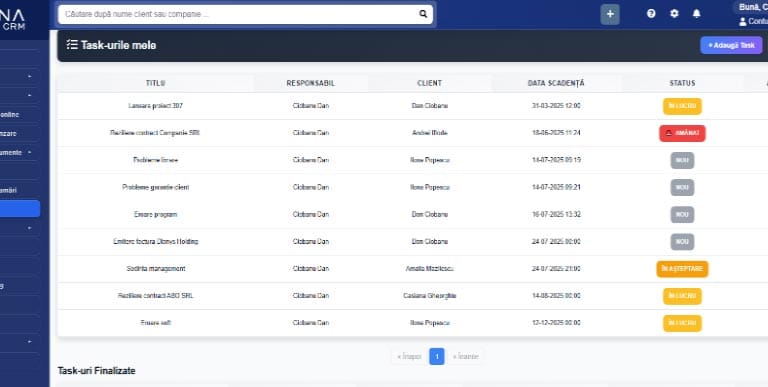Click the user account icon at top right
Viewport: 768px width, 387px height.
coord(743,22)
